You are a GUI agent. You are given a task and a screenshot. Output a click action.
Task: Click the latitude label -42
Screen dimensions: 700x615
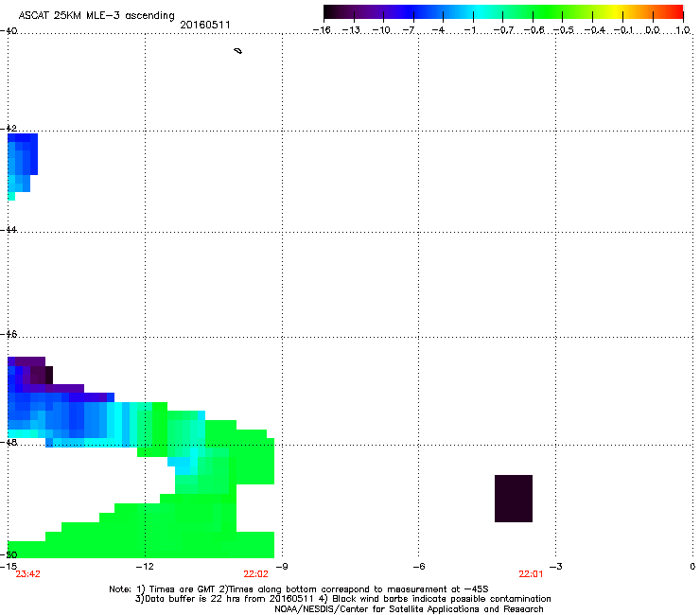click(9, 129)
